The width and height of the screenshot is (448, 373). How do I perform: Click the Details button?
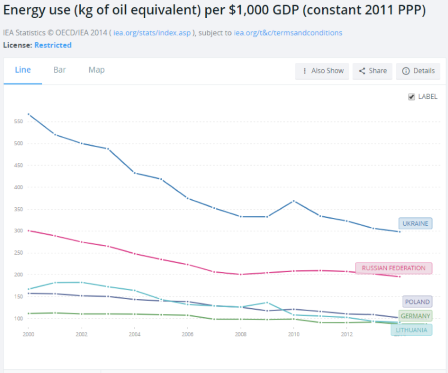(x=418, y=71)
